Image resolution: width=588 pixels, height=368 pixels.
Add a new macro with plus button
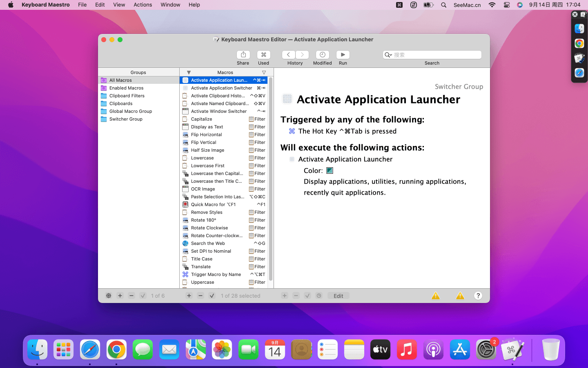189,296
